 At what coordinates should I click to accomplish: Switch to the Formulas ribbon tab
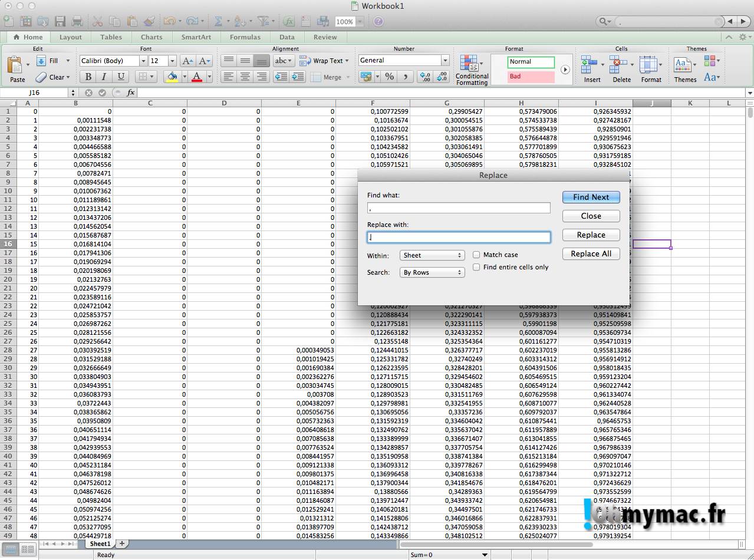(245, 37)
